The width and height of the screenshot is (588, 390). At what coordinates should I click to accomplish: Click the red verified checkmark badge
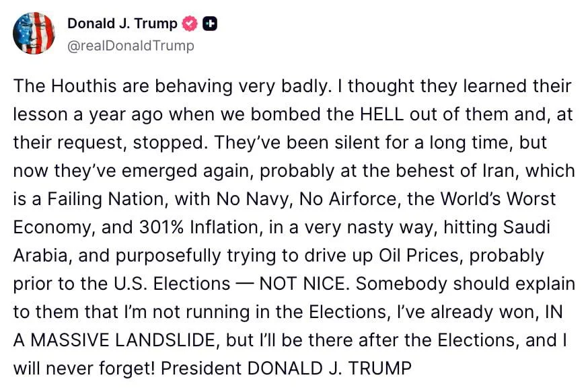(189, 24)
